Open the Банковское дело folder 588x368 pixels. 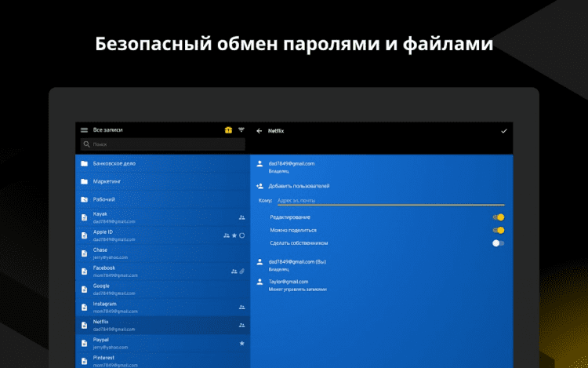[163, 163]
